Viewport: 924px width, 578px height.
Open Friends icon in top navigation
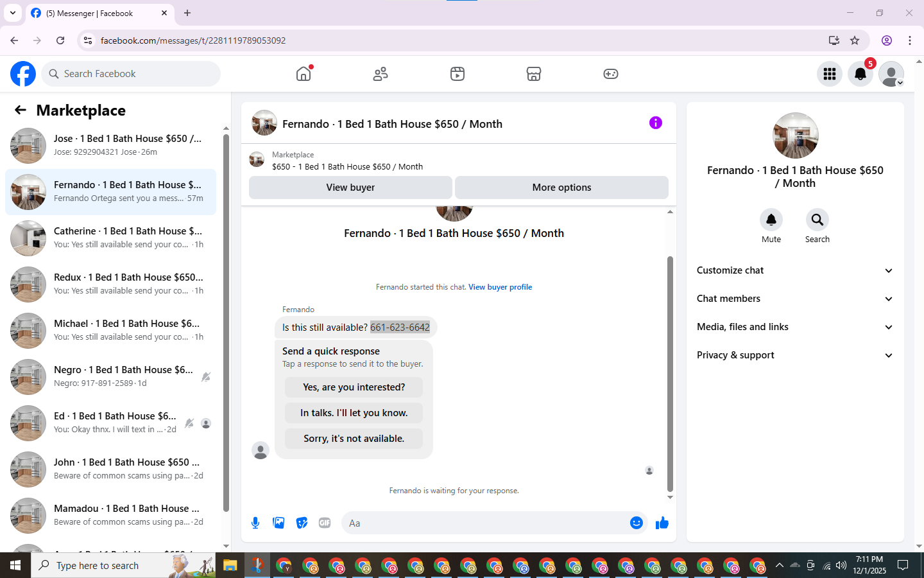[381, 74]
